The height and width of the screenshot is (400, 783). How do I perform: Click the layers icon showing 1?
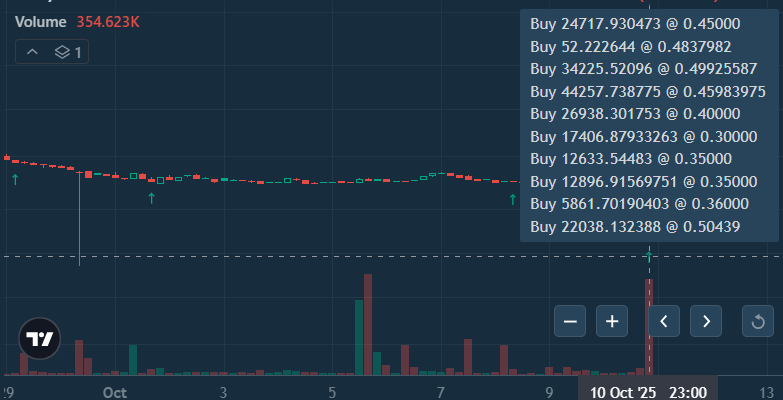coord(69,51)
